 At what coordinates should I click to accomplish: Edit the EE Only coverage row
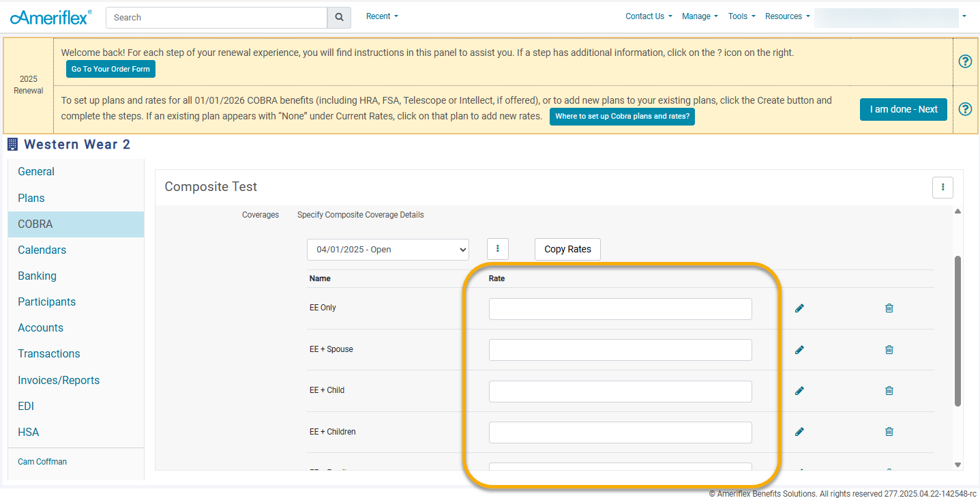tap(799, 308)
